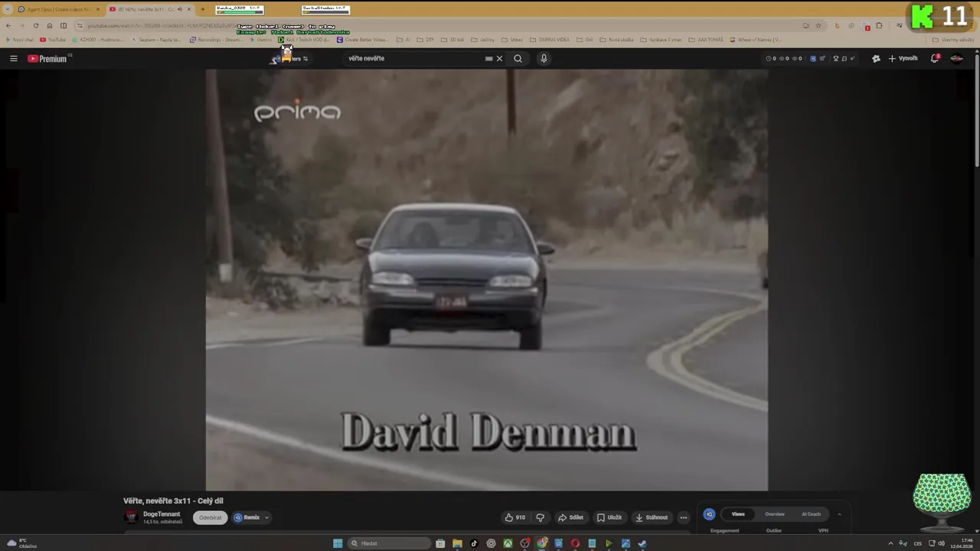Open the on-screen keyboard icon in search box
Viewport: 980px width, 551px height.
pos(488,58)
